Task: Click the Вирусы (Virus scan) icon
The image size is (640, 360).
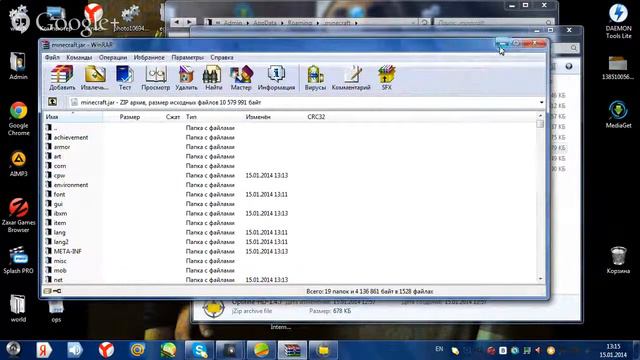Action: (315, 77)
